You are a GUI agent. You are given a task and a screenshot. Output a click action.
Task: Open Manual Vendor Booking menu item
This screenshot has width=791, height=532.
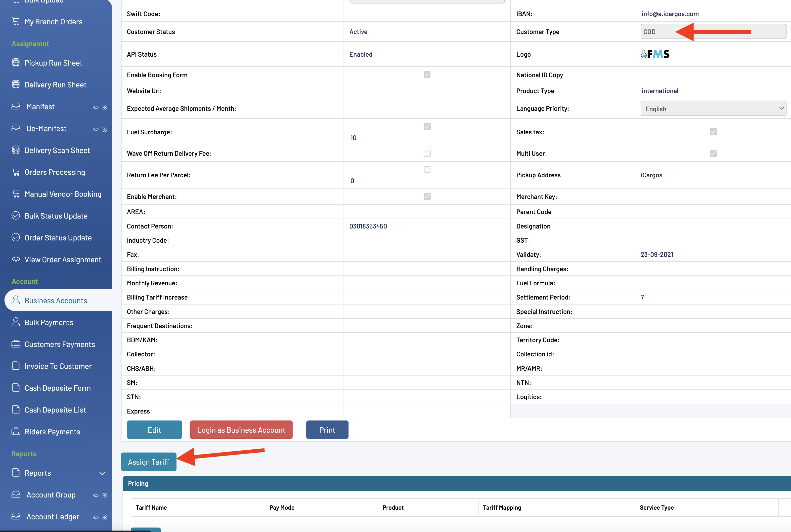click(x=63, y=194)
